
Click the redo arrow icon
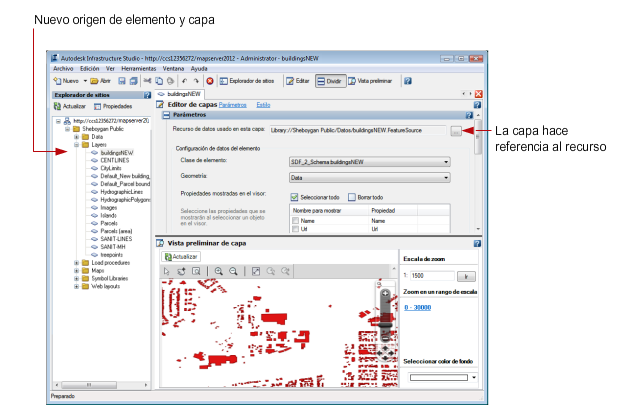[x=196, y=81]
